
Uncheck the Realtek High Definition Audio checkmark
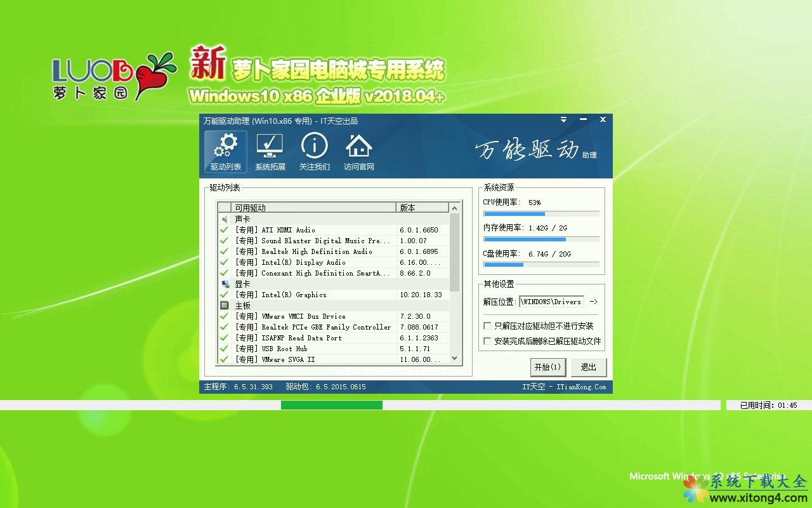point(224,251)
